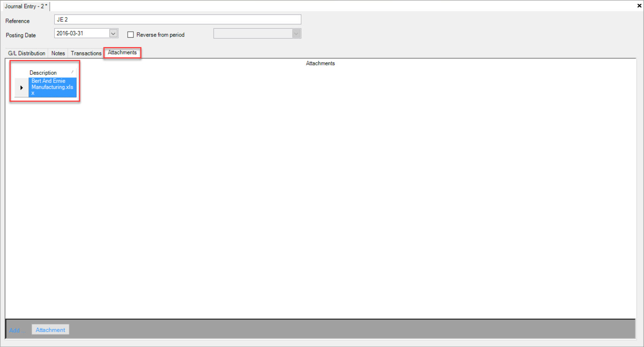Click the Attachment button in bottom bar
This screenshot has height=347, width=644.
[x=50, y=330]
